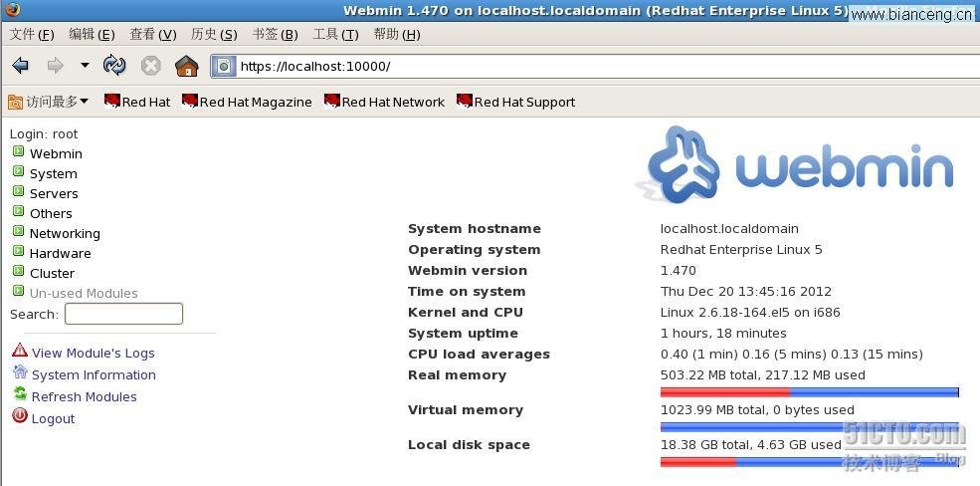
Task: Click the red power Logout icon
Action: 20,415
